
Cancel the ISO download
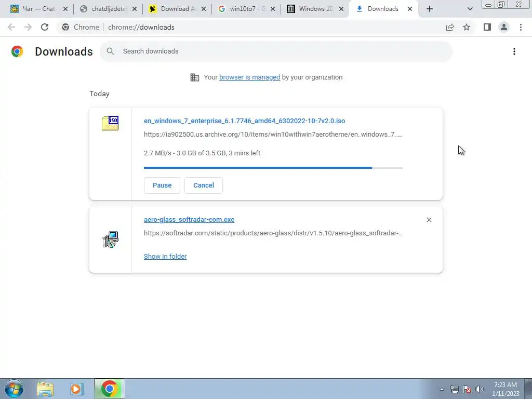204,185
